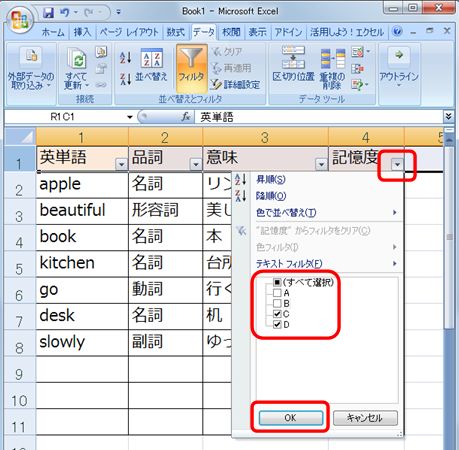Viewport: 459px width, 450px height.
Task: Open Excel help question mark icon
Action: click(397, 32)
